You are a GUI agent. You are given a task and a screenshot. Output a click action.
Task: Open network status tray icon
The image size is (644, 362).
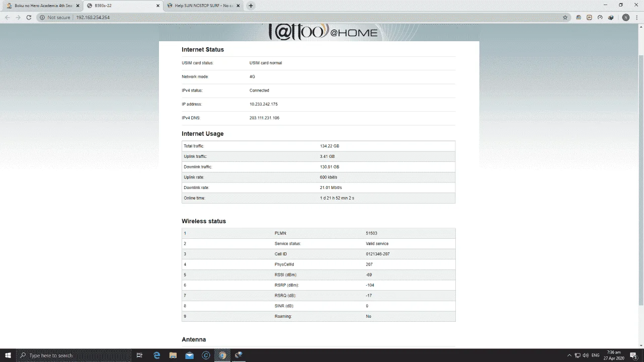[x=577, y=355]
